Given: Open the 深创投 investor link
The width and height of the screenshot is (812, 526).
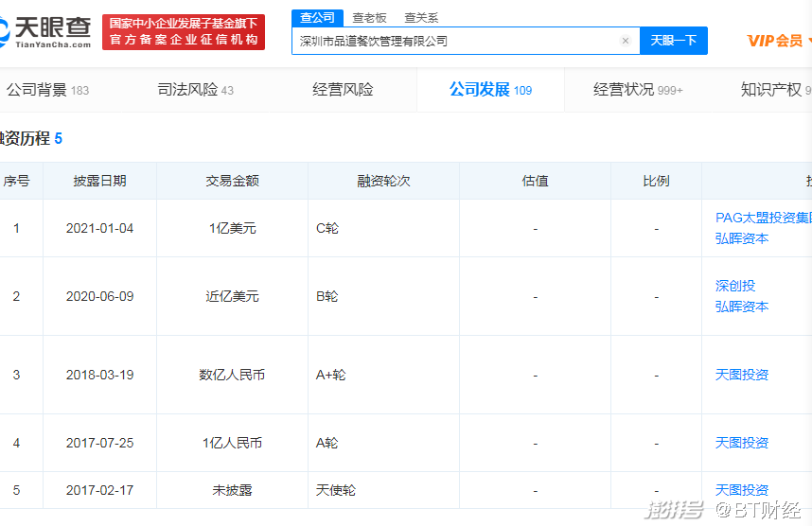Looking at the screenshot, I should pyautogui.click(x=735, y=286).
